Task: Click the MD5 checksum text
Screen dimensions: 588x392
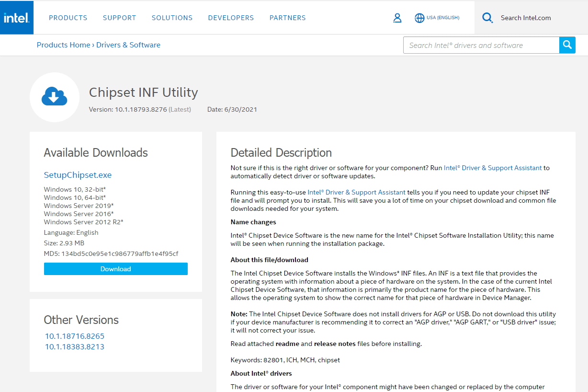Action: 111,254
